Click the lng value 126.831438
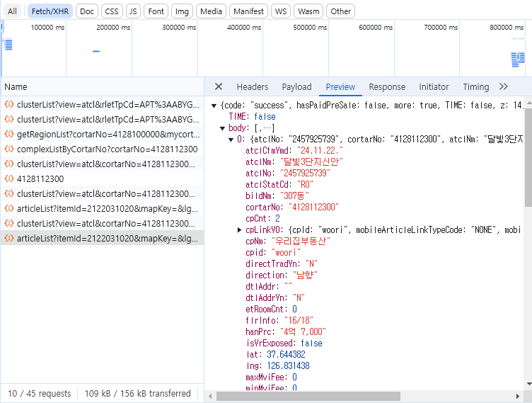This screenshot has height=403, width=532. [x=288, y=365]
